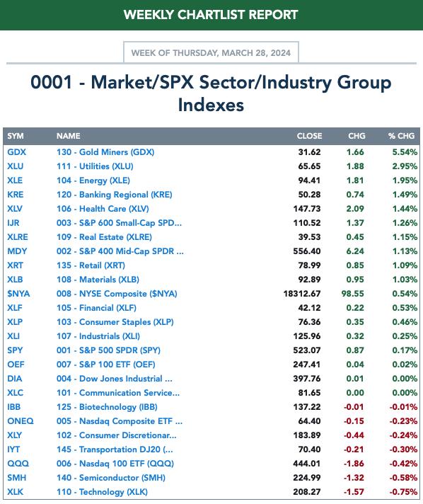Click the $NYA symbol link

pos(18,294)
